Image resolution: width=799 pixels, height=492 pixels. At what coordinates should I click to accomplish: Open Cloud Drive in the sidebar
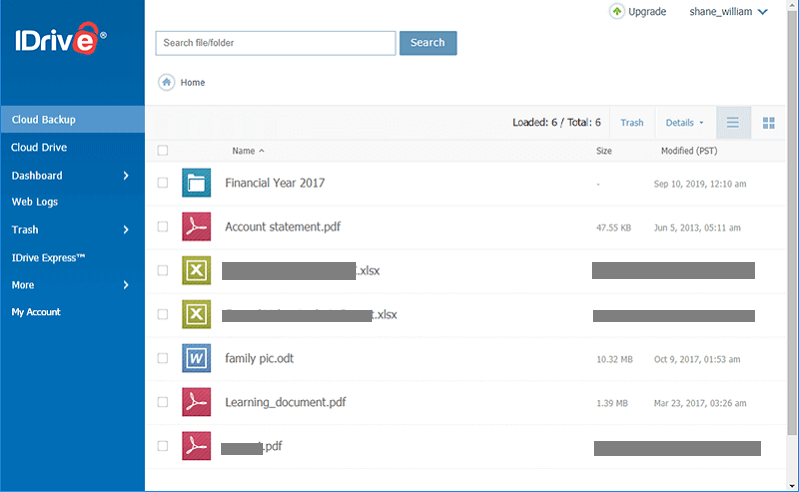(x=39, y=147)
